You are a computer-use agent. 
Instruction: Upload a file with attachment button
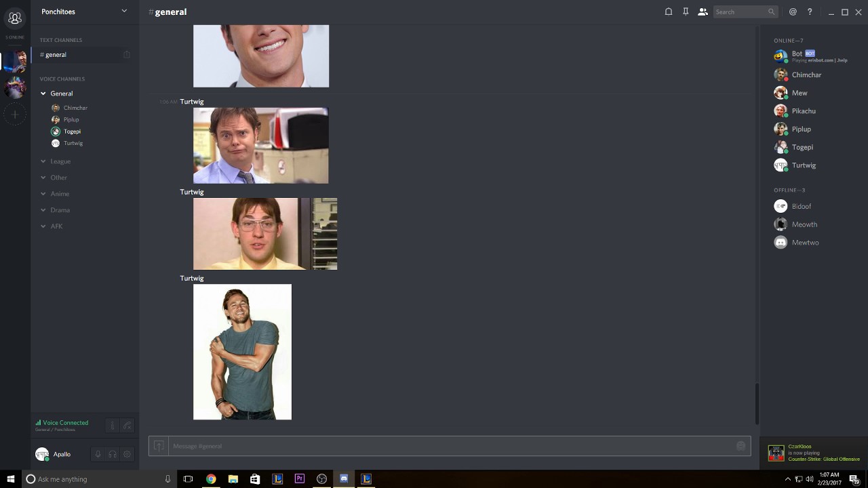(x=159, y=446)
